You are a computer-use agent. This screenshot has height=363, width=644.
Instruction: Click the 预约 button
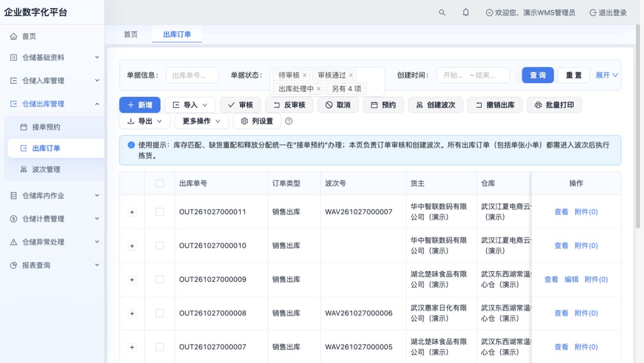pos(383,105)
